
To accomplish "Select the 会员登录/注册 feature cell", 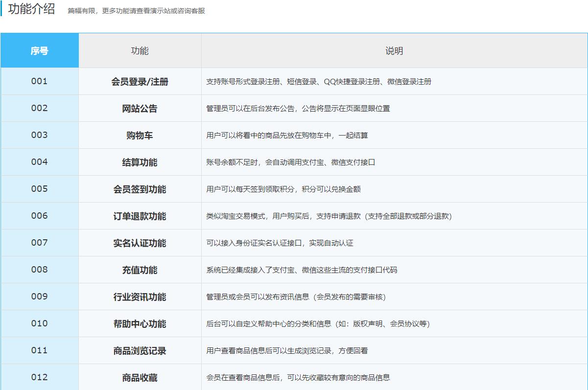I will click(x=140, y=81).
